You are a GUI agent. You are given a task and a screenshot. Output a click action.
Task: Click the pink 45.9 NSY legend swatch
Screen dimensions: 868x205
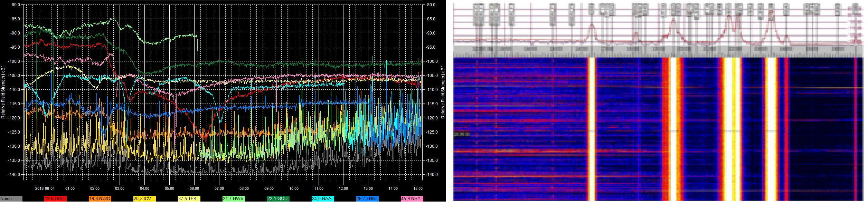(412, 199)
